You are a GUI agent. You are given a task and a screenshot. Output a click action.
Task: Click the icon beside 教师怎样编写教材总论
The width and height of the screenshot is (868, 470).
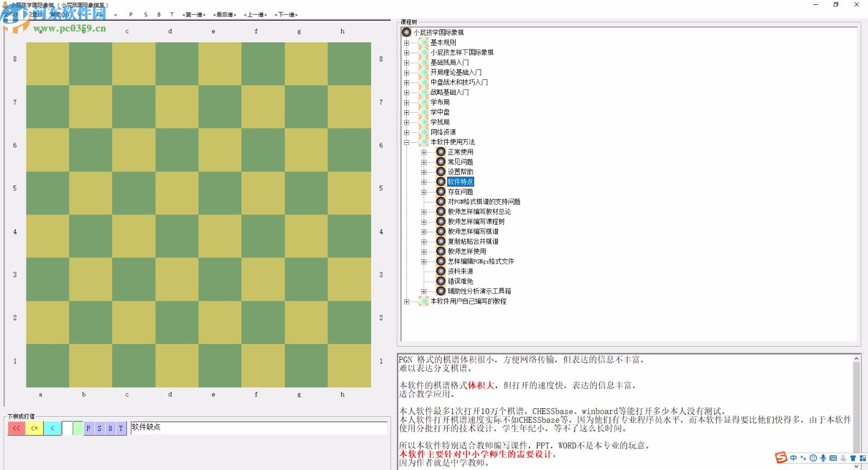(441, 212)
